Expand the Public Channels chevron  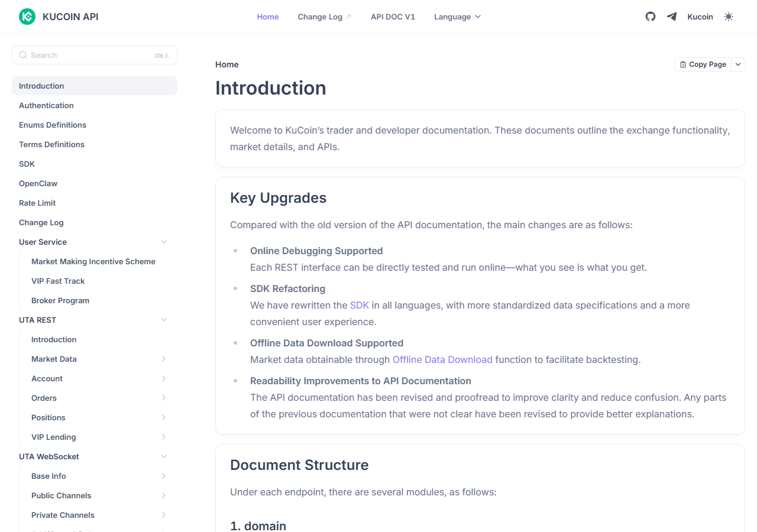click(x=164, y=495)
